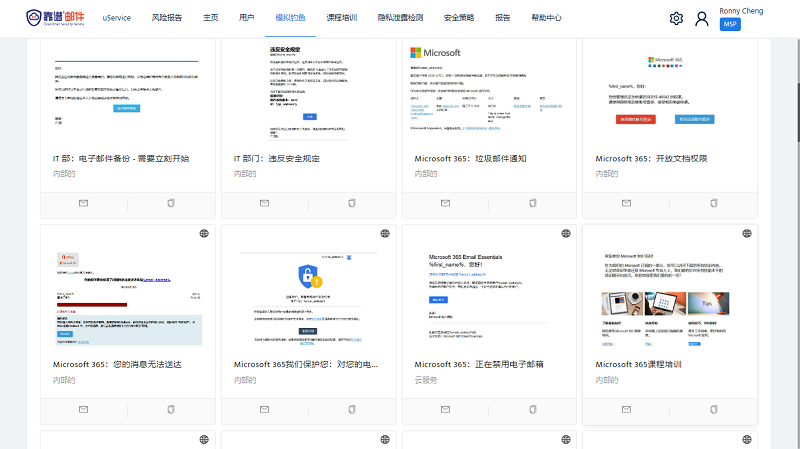The width and height of the screenshot is (800, 449).
Task: Click globe icon on Microsoft 365课程培训 card
Action: click(747, 233)
